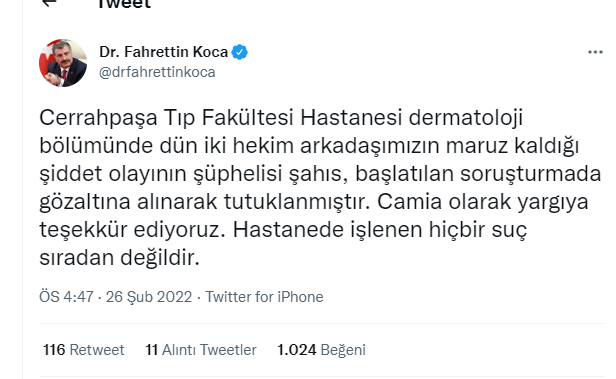
Task: Click the phrase şiddet olayının
Action: point(113,174)
